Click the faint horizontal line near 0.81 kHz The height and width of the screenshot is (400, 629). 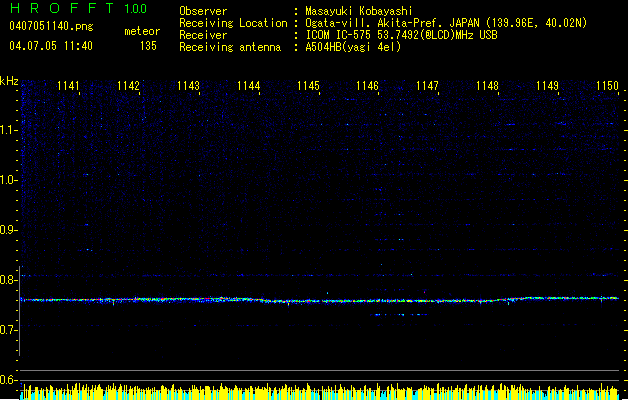point(320,275)
